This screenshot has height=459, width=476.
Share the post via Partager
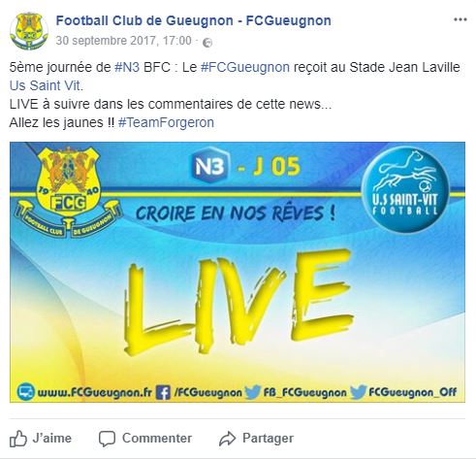[x=256, y=439]
